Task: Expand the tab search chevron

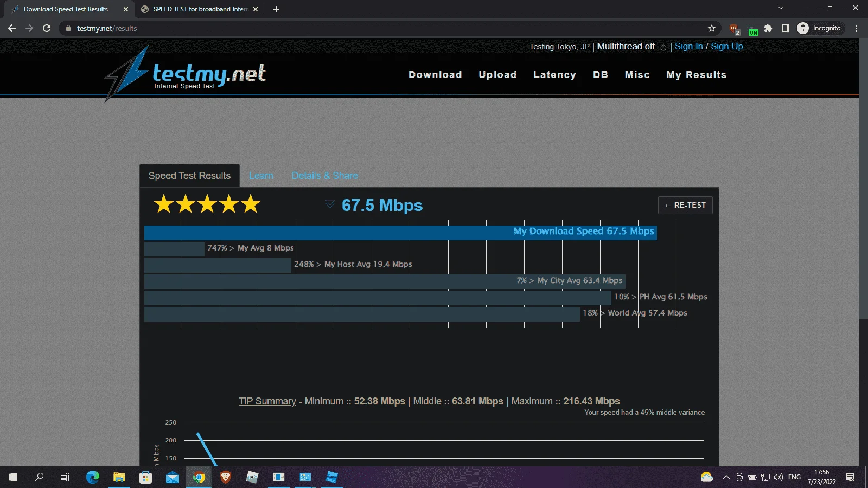Action: coord(781,8)
